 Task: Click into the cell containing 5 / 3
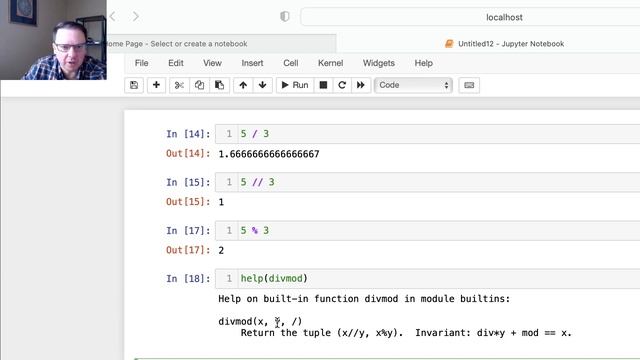coord(427,134)
